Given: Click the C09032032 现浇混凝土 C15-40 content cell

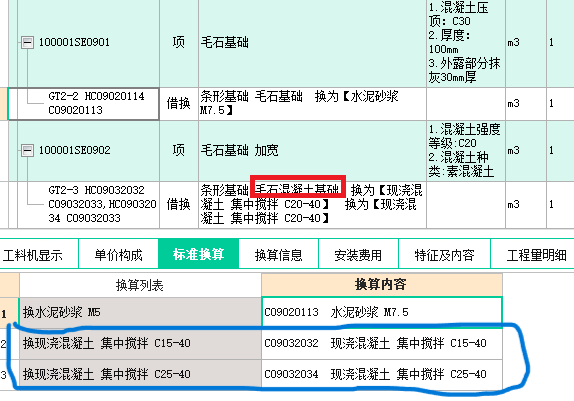Looking at the screenshot, I should [x=382, y=344].
